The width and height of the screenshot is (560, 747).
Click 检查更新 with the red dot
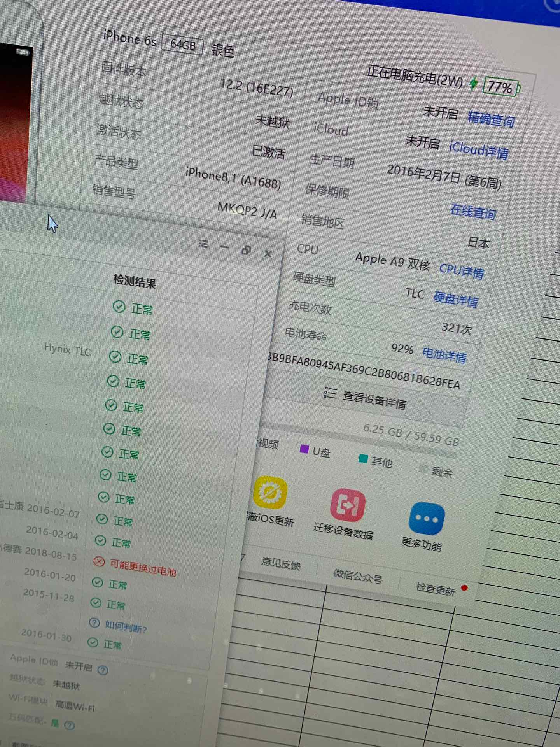coord(436,589)
